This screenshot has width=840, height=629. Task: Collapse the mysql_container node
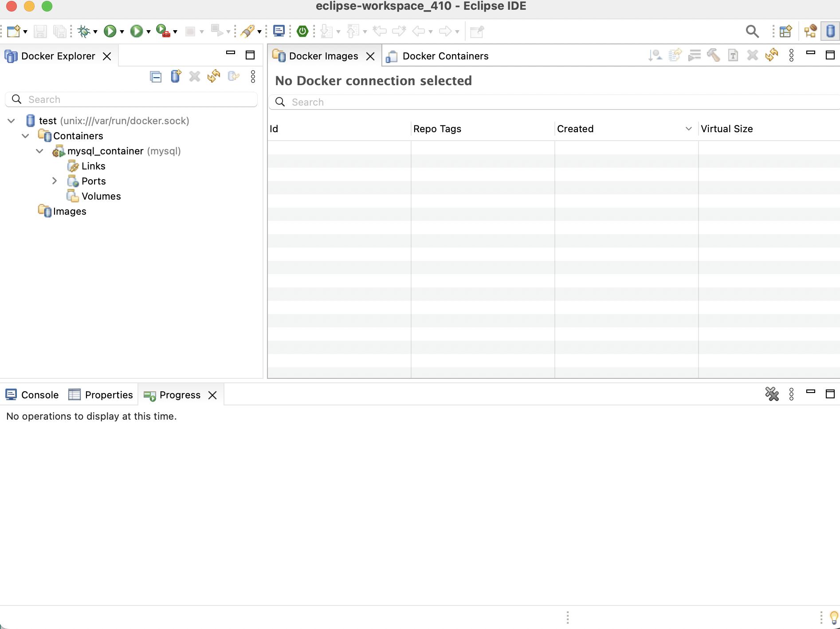tap(39, 151)
